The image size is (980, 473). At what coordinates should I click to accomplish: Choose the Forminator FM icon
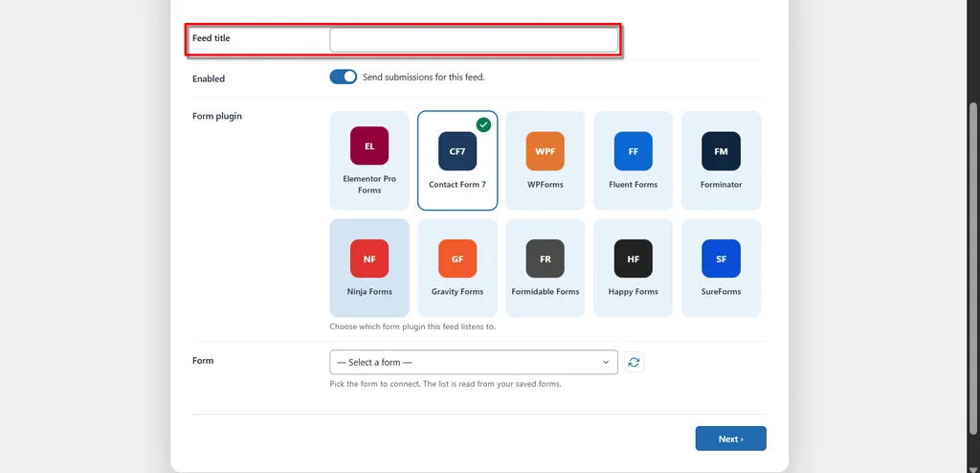pyautogui.click(x=722, y=150)
